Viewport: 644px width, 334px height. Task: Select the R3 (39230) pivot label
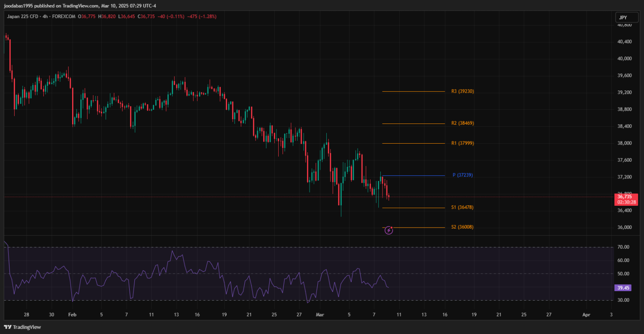point(462,91)
